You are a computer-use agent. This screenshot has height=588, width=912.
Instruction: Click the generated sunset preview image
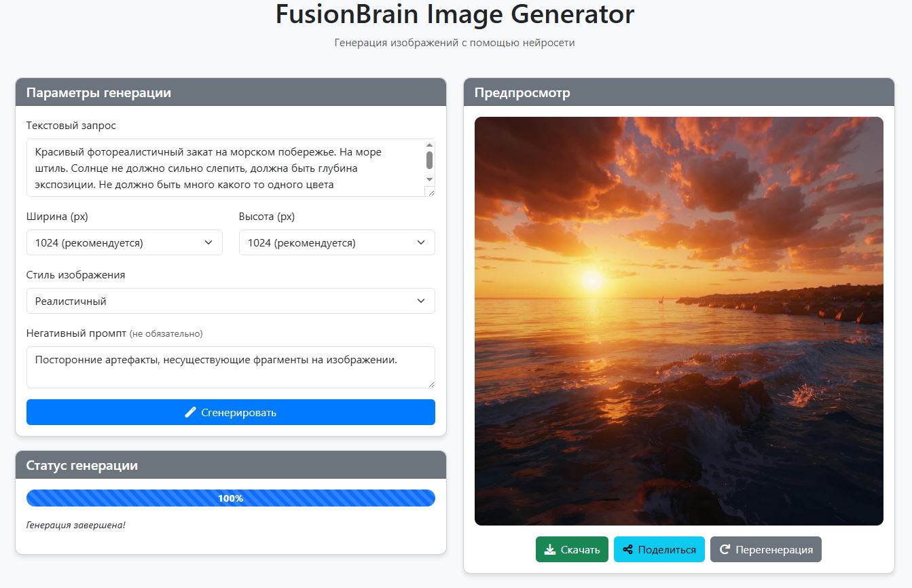(678, 320)
